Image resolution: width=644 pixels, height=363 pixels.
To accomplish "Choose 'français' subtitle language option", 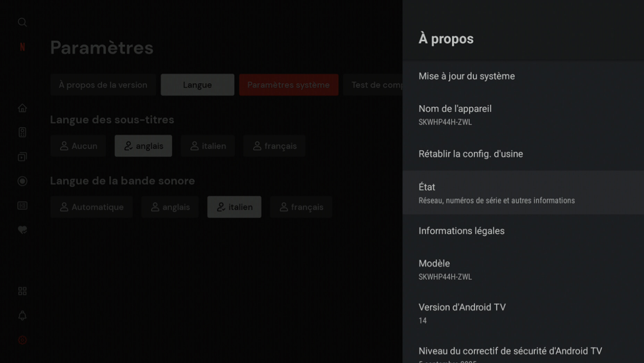I will point(274,146).
